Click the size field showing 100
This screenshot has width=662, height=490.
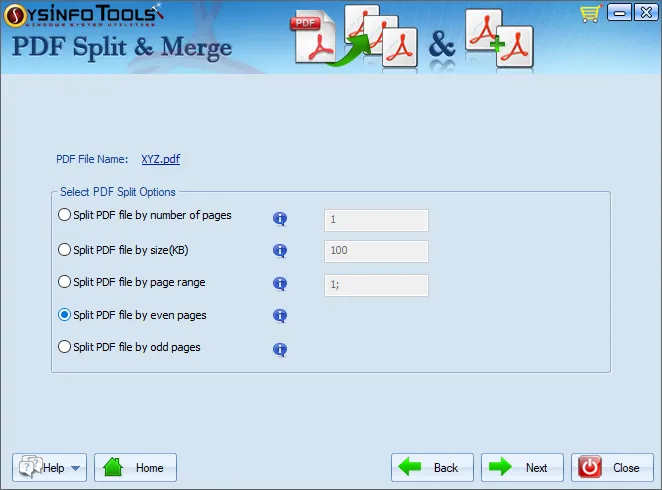tap(376, 251)
